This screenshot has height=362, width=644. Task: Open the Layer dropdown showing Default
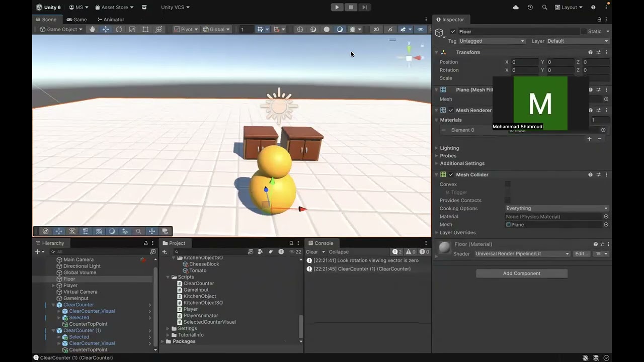[x=578, y=41]
